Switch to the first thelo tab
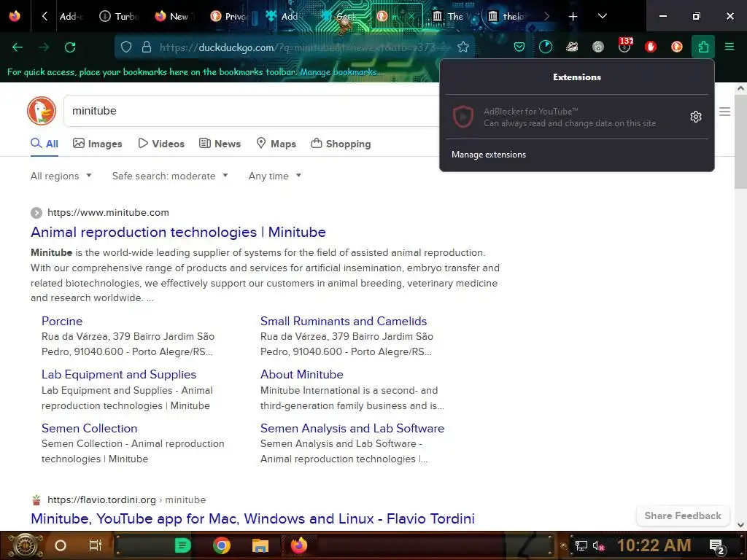 point(508,16)
